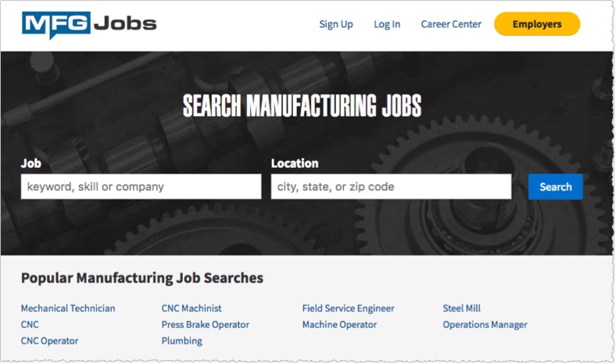Viewport: 616px width, 364px height.
Task: Open CNC Operator job search
Action: pyautogui.click(x=49, y=341)
